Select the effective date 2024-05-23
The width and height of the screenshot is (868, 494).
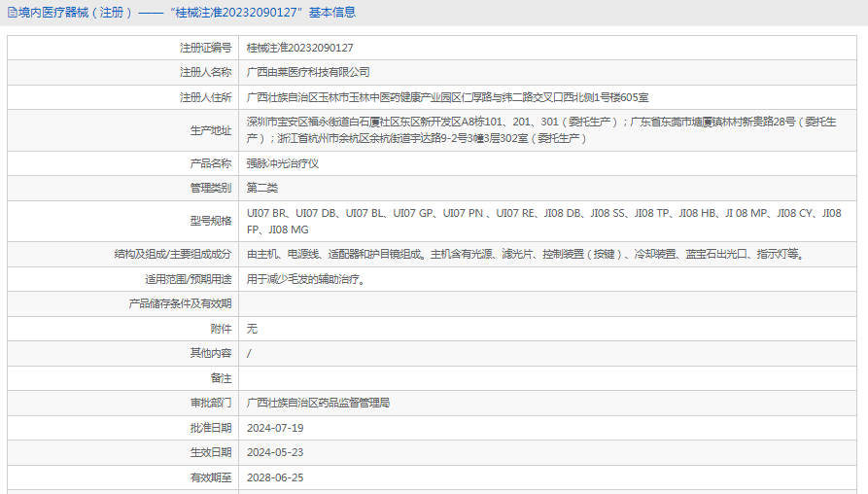(275, 452)
